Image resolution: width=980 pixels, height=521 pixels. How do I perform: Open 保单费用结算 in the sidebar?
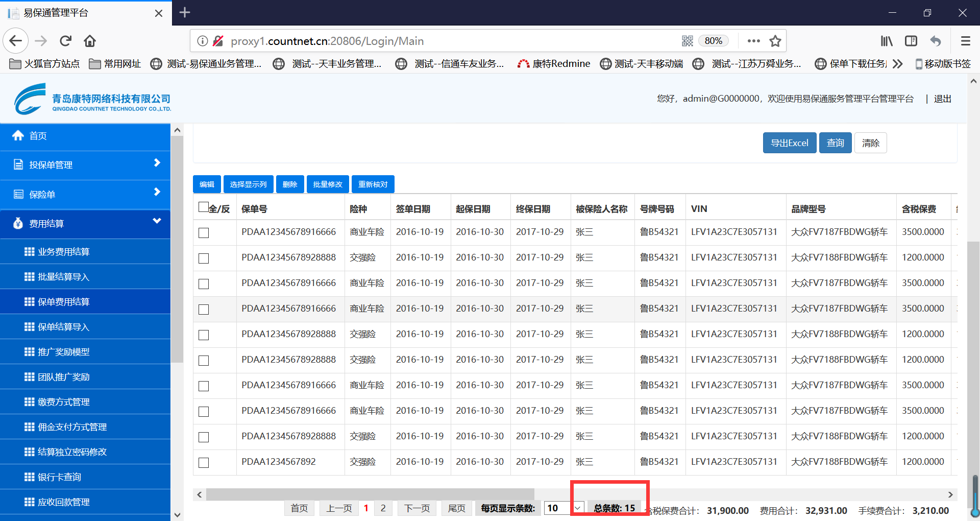[63, 301]
